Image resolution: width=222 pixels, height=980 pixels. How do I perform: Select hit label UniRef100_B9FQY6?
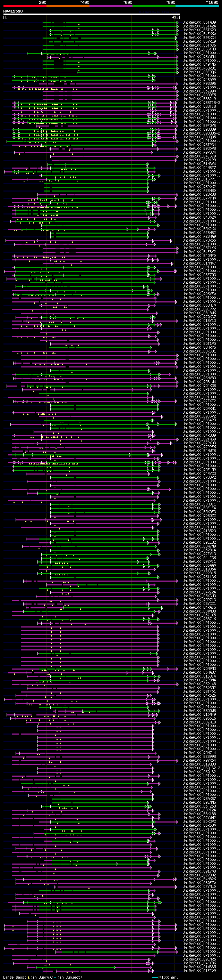(x=199, y=125)
